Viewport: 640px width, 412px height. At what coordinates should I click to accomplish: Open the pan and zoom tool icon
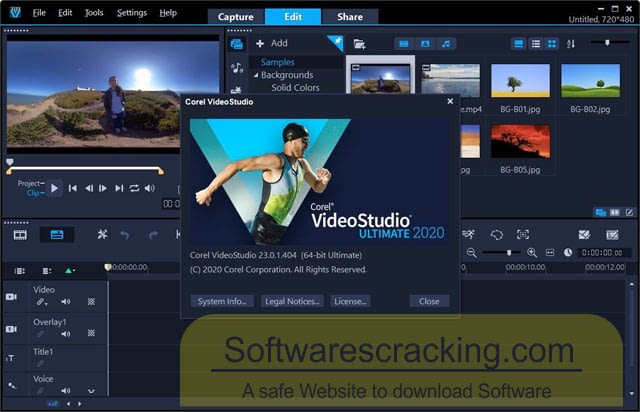[523, 234]
